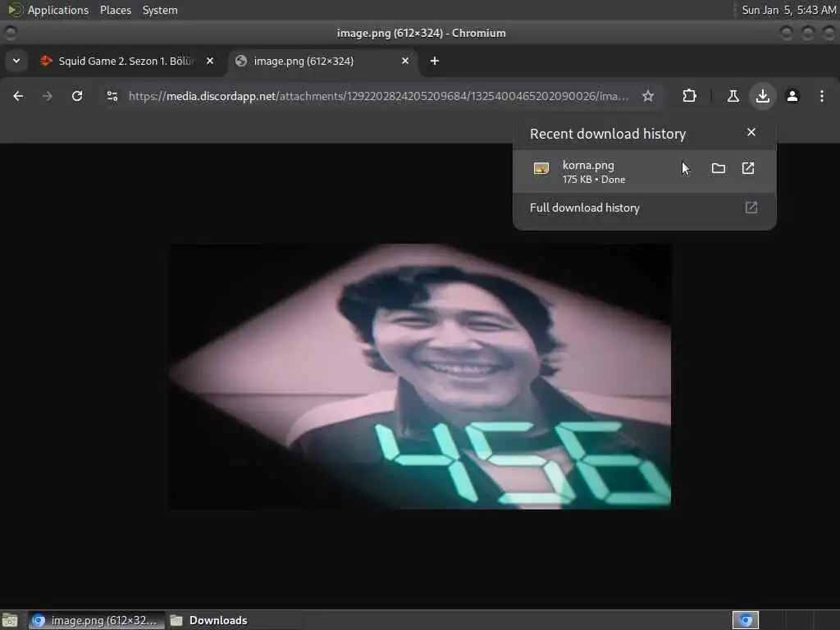This screenshot has height=630, width=840.
Task: Open the System menu
Action: (x=160, y=10)
